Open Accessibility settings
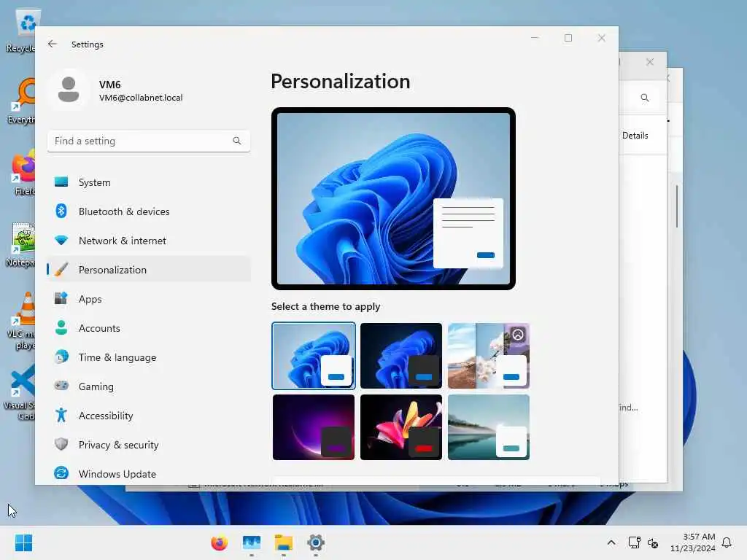This screenshot has height=560, width=747. [x=149, y=416]
